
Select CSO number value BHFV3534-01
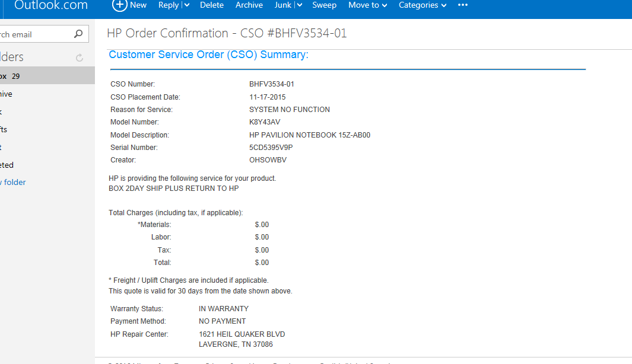(x=272, y=84)
